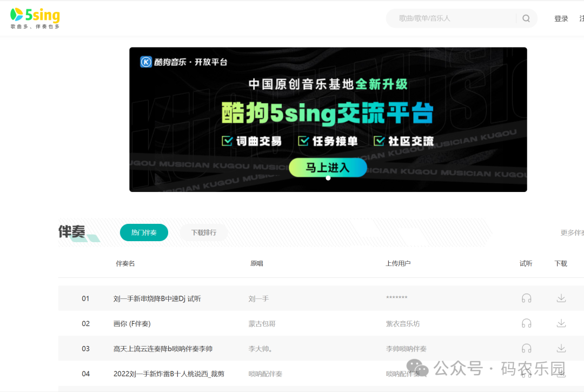Click the banner carousel dot indicator
This screenshot has height=392, width=584.
[328, 178]
